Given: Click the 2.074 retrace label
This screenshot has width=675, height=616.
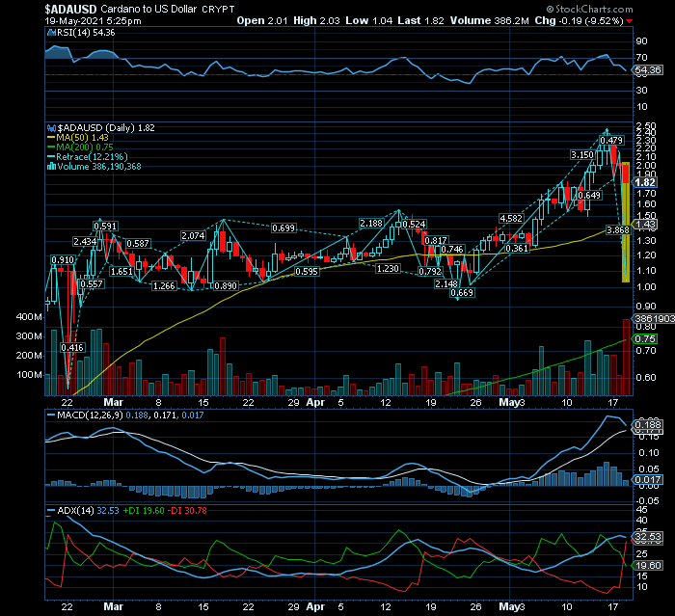Looking at the screenshot, I should 193,235.
